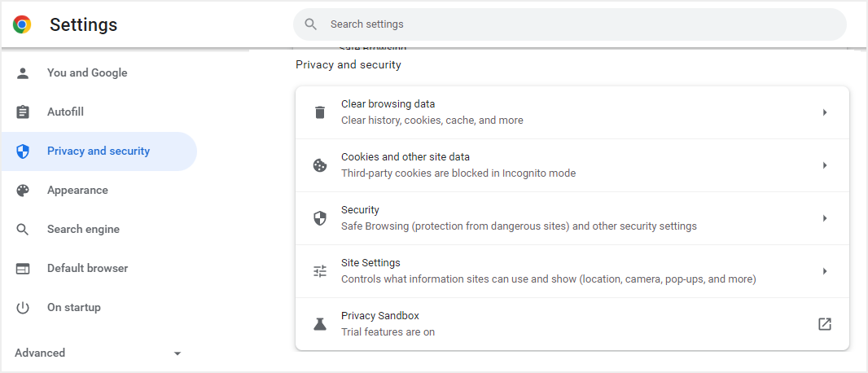Screen dimensions: 868x373
Task: Click 'Trial features are on' text
Action: click(388, 332)
